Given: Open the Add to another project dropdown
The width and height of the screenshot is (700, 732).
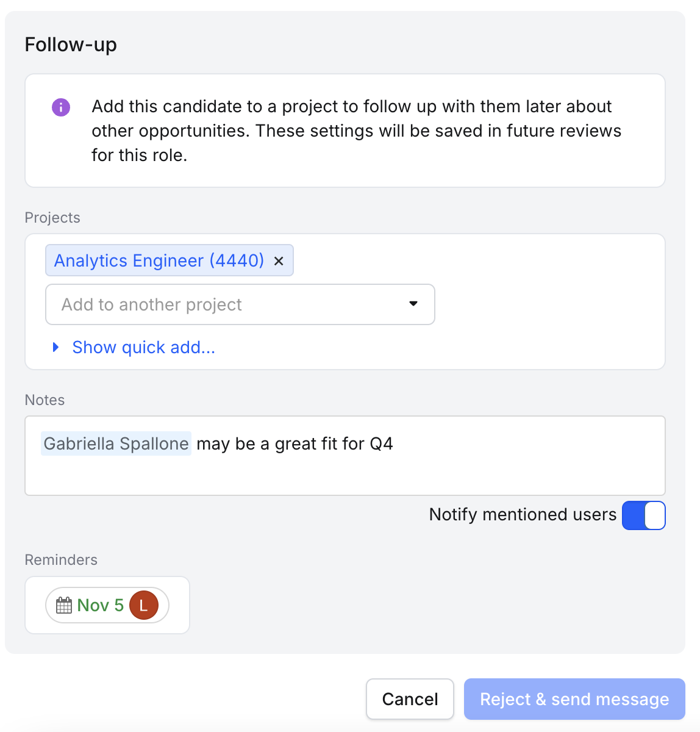Looking at the screenshot, I should click(x=240, y=304).
